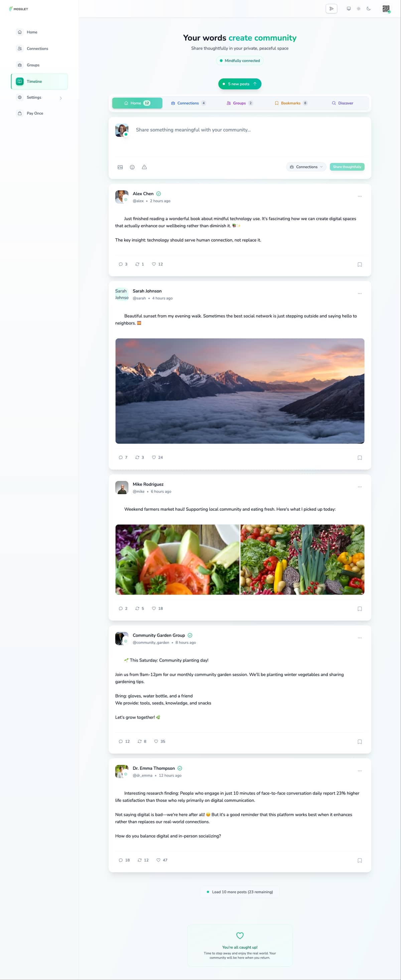Switch to the Bookmarks tab
401x980 pixels.
[291, 103]
